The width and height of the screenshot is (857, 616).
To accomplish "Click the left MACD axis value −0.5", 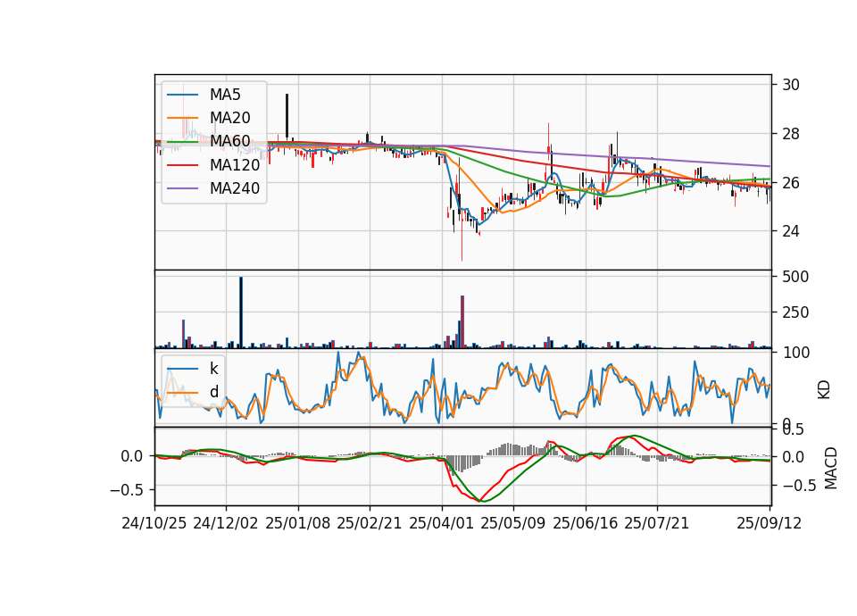I will (x=128, y=490).
